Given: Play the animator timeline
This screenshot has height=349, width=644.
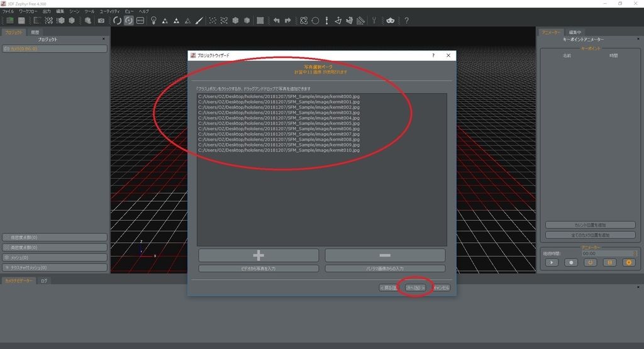Looking at the screenshot, I should pyautogui.click(x=552, y=262).
